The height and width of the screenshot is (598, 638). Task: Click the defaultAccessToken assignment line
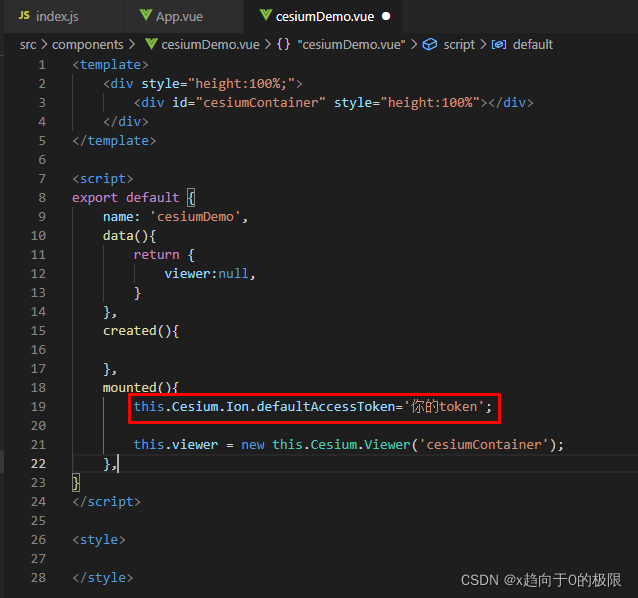click(313, 406)
